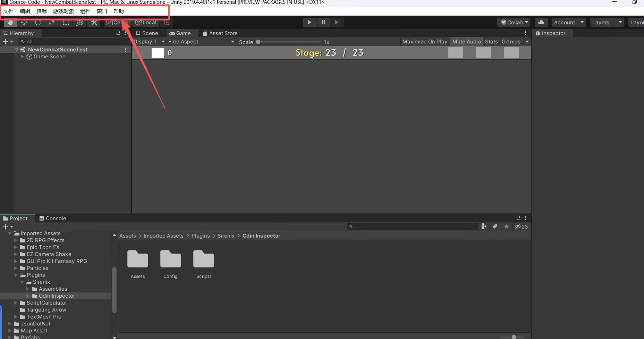Image resolution: width=644 pixels, height=339 pixels.
Task: Select the Hand tool in toolbar
Action: 10,23
